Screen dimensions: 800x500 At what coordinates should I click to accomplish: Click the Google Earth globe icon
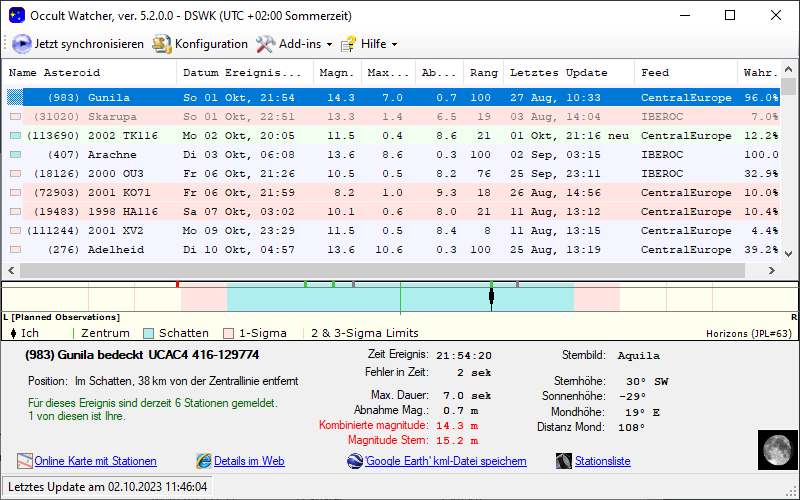pyautogui.click(x=355, y=461)
